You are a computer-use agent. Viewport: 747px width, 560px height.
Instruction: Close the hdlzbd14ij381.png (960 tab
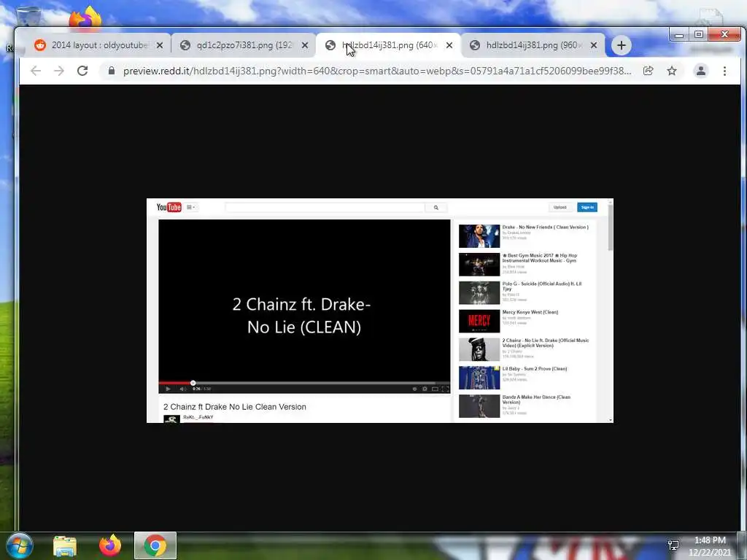[x=594, y=45]
